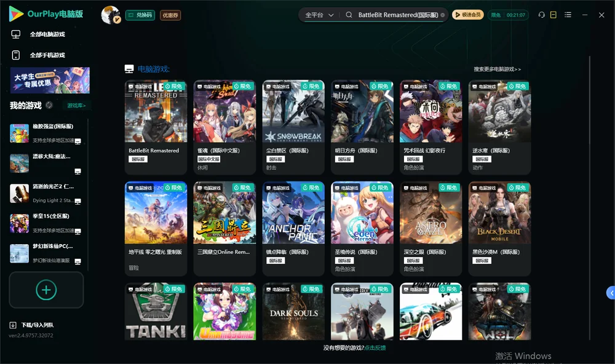Open the 游戏库> link
The height and width of the screenshot is (364, 615).
coord(76,106)
